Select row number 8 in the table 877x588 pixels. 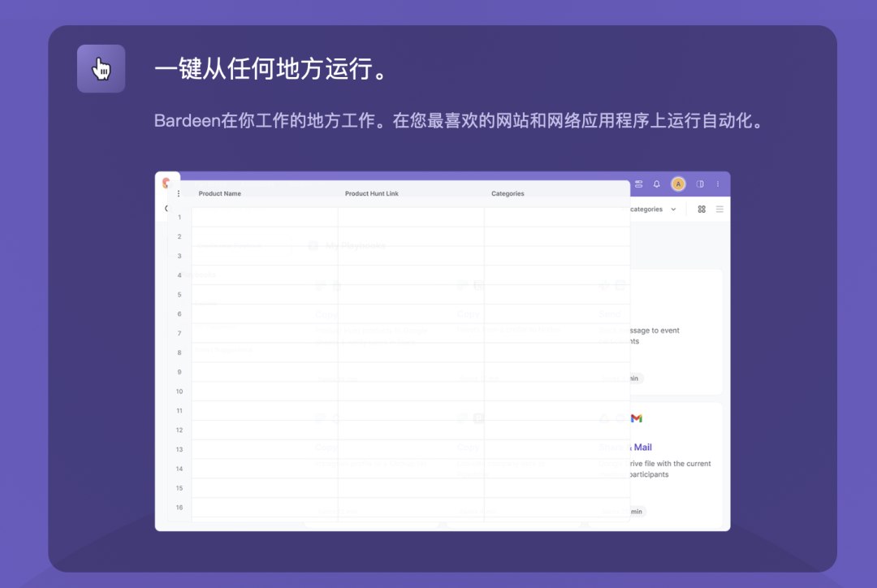[179, 352]
